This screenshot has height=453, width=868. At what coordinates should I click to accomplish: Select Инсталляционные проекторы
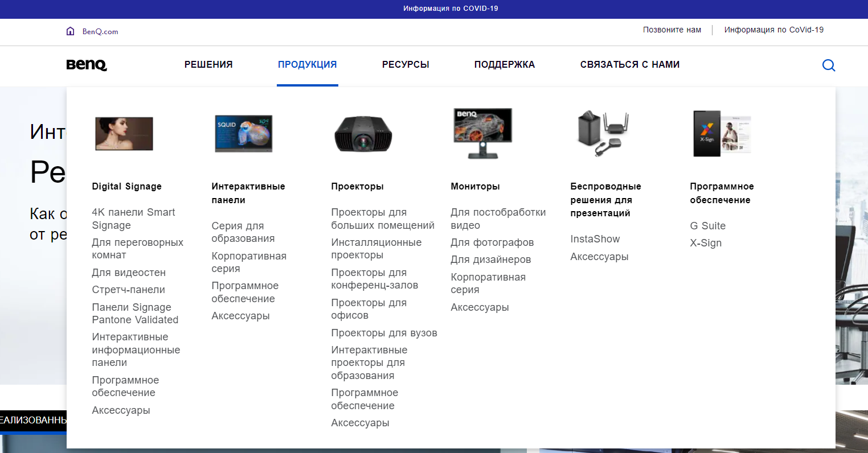(x=376, y=249)
